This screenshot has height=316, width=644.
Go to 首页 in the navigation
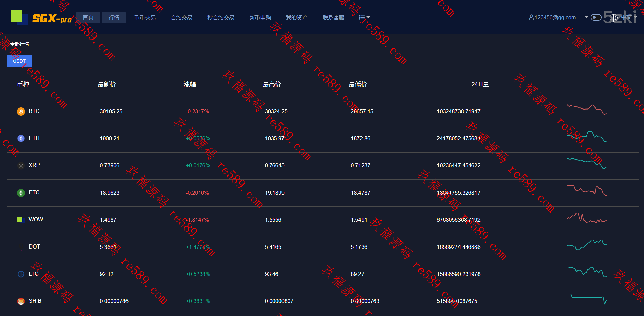tap(88, 18)
